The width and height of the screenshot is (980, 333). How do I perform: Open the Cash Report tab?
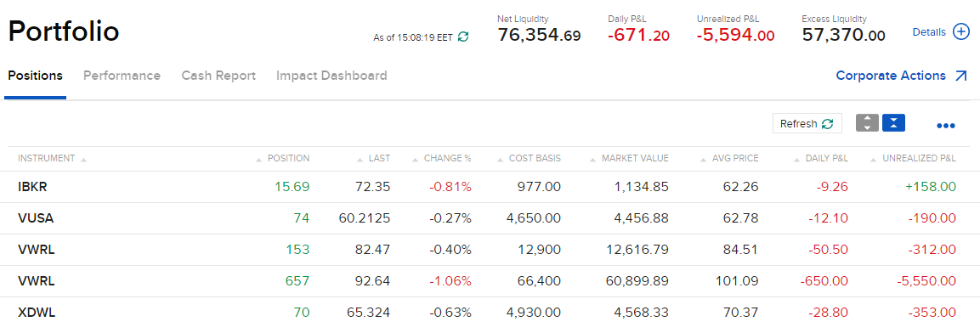point(218,76)
